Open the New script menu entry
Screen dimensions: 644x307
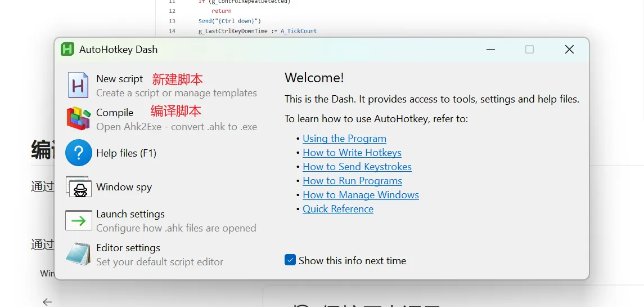(x=119, y=79)
